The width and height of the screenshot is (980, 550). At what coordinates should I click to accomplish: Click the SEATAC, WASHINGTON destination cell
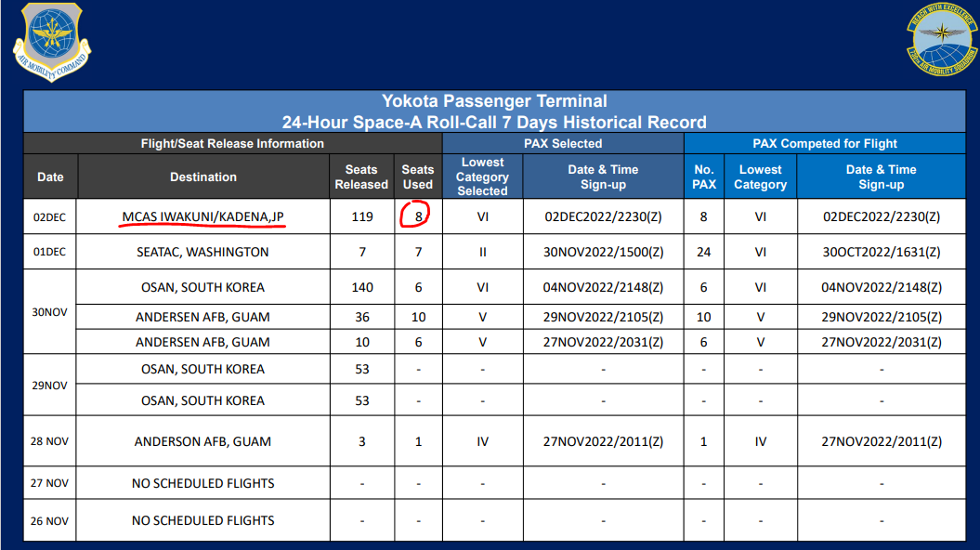pos(203,252)
